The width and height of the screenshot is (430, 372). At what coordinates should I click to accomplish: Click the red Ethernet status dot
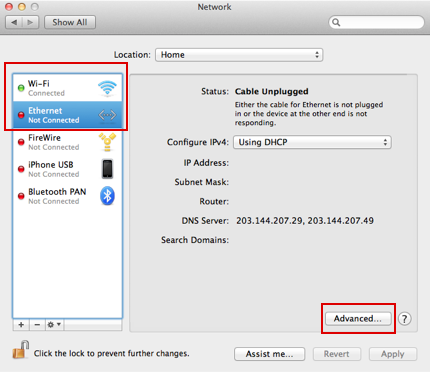(x=21, y=115)
